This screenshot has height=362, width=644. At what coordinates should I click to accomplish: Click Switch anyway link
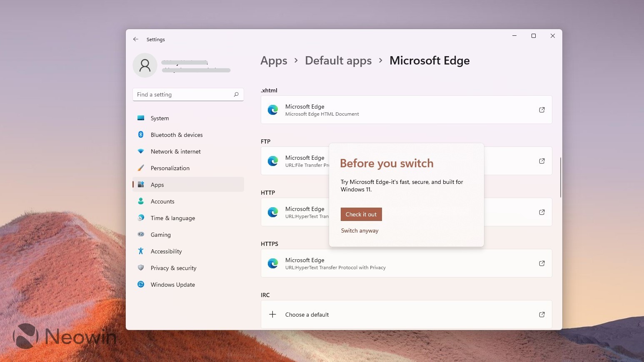point(360,231)
